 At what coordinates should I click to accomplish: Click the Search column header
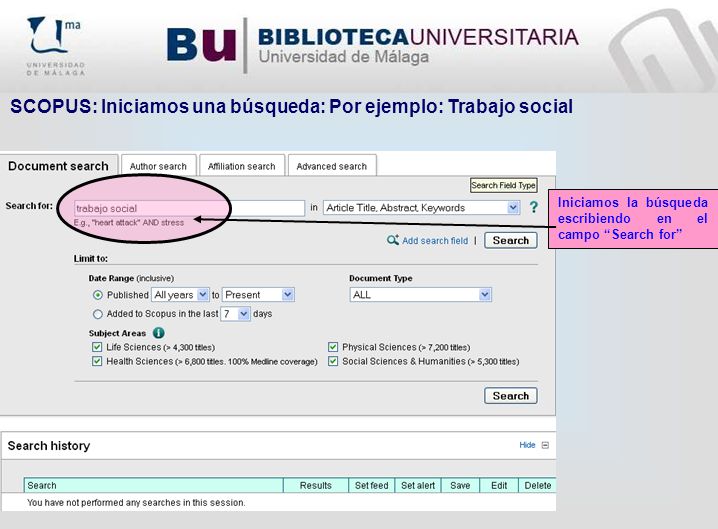pos(153,485)
